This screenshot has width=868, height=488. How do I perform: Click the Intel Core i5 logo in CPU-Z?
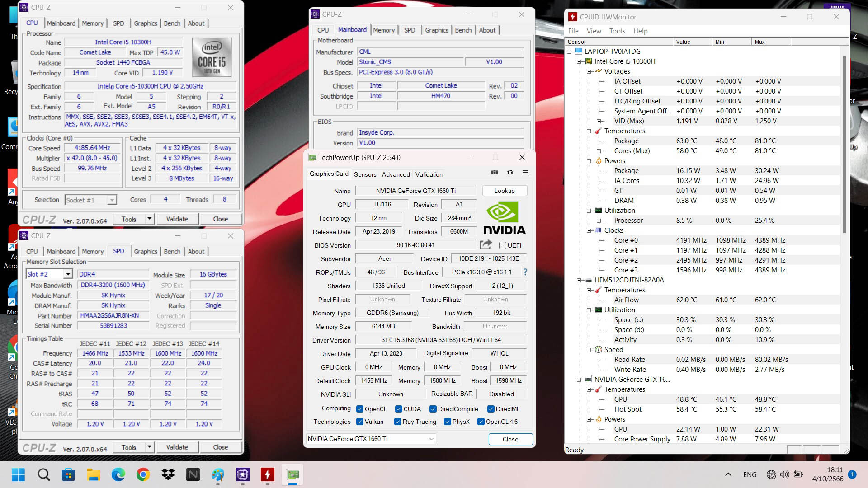pyautogui.click(x=212, y=57)
